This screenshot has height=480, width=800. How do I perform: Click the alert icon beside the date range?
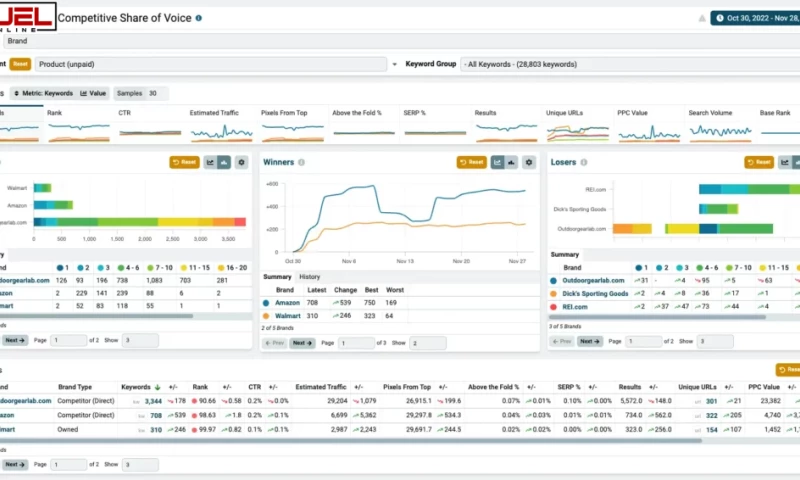[701, 18]
